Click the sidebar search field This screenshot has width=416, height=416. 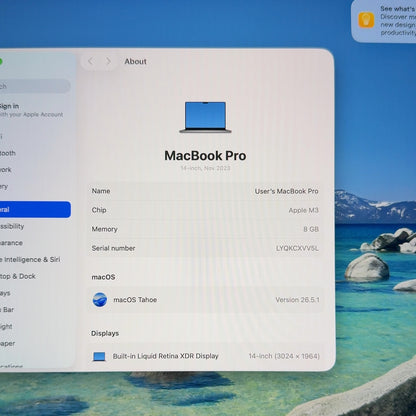click(35, 86)
